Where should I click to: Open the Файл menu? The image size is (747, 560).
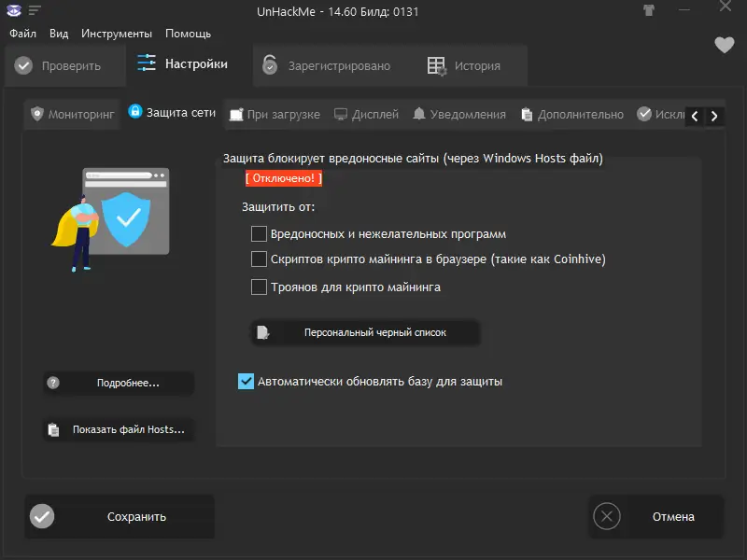22,34
